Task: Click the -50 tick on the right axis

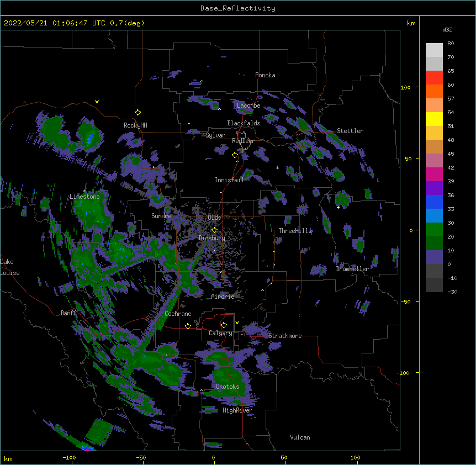Action: (x=405, y=302)
